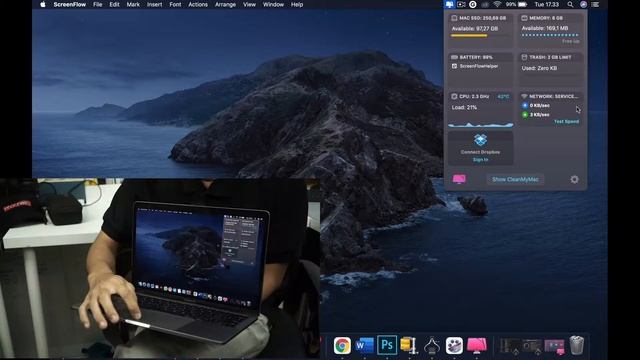This screenshot has height=360, width=640.
Task: Select ScreenFlowHelper entry in Battery tile
Action: pos(475,66)
